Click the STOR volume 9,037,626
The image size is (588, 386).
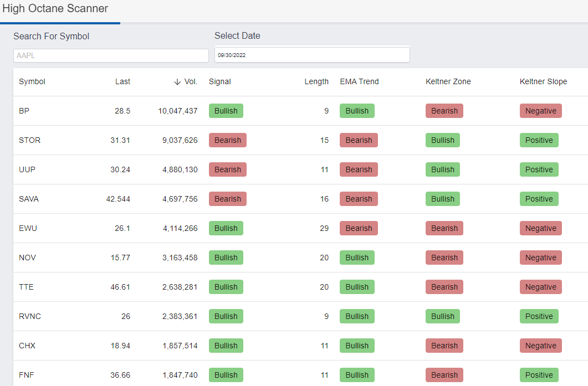coord(180,140)
